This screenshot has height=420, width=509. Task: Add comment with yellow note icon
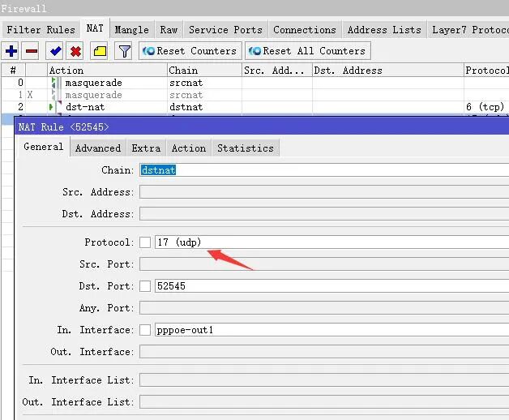tap(100, 51)
